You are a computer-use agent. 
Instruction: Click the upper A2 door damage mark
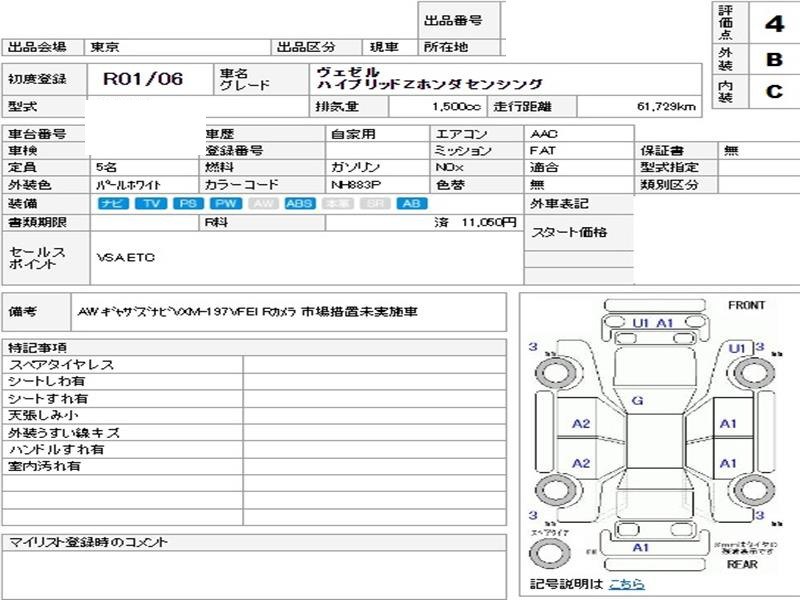tap(581, 423)
